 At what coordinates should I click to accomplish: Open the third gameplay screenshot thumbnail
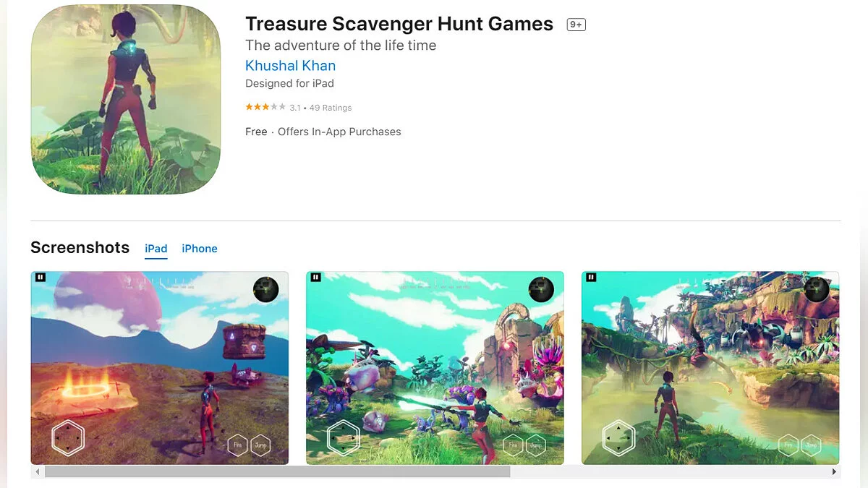pos(710,368)
